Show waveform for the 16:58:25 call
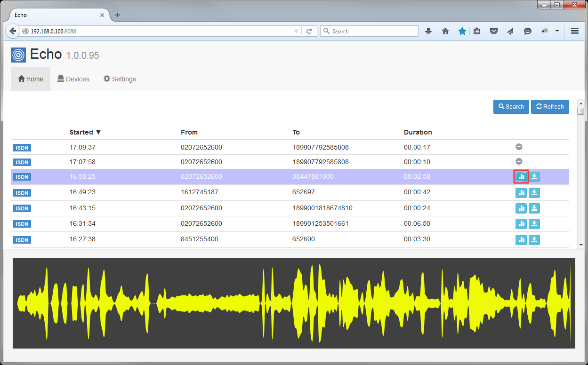The width and height of the screenshot is (588, 365). (521, 177)
